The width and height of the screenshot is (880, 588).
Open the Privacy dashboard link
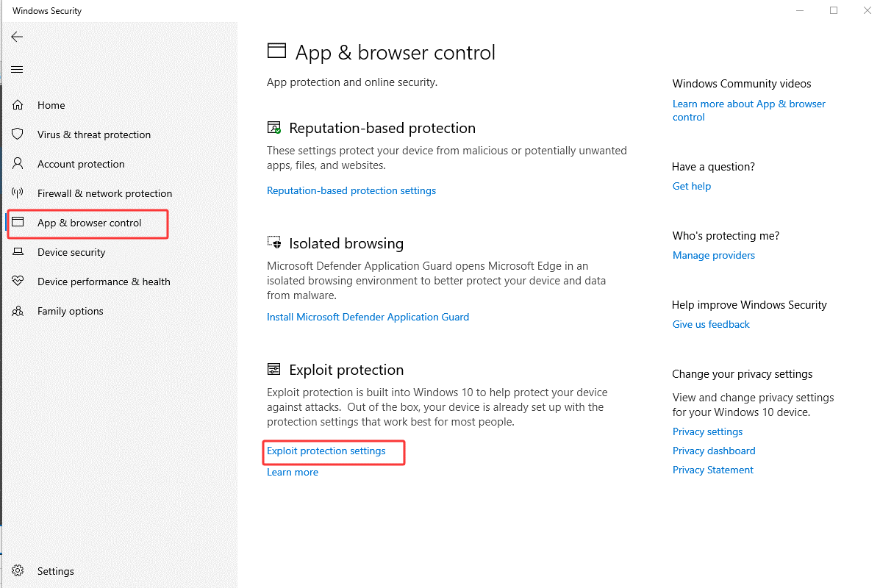[x=713, y=451]
